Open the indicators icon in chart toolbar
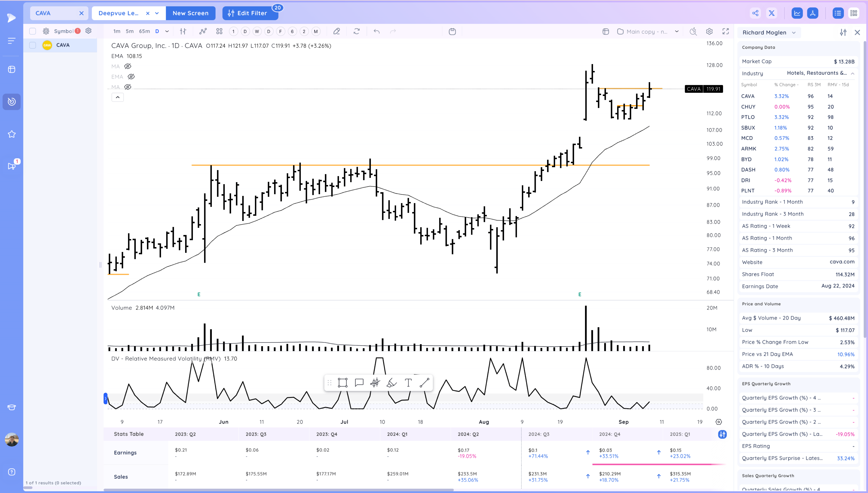868x493 pixels. (x=203, y=31)
